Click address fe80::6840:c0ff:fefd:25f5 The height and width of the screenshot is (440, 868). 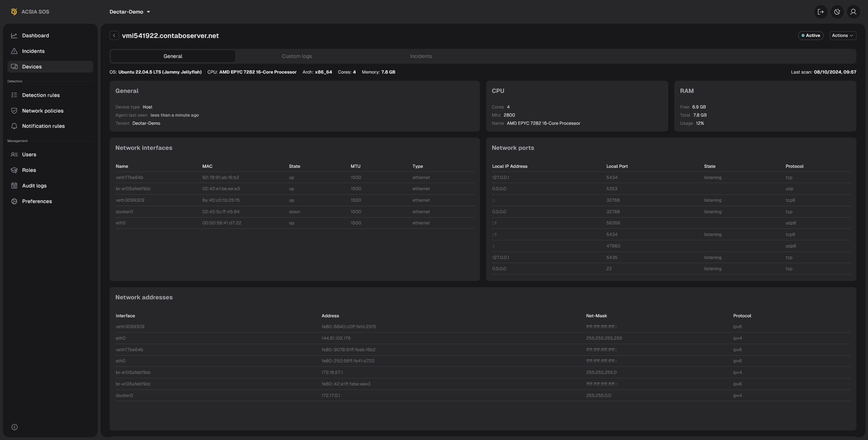[349, 327]
